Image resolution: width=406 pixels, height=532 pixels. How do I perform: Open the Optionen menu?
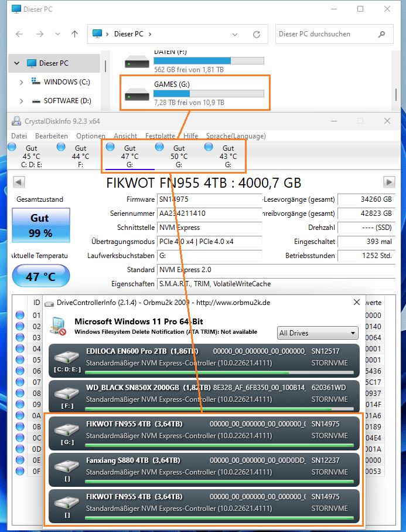coord(90,136)
